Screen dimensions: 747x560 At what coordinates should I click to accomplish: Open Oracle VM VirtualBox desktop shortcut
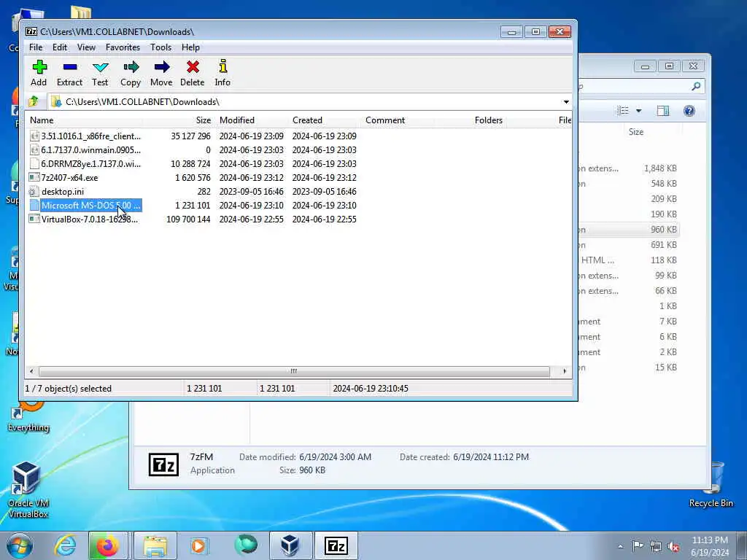pos(27,489)
